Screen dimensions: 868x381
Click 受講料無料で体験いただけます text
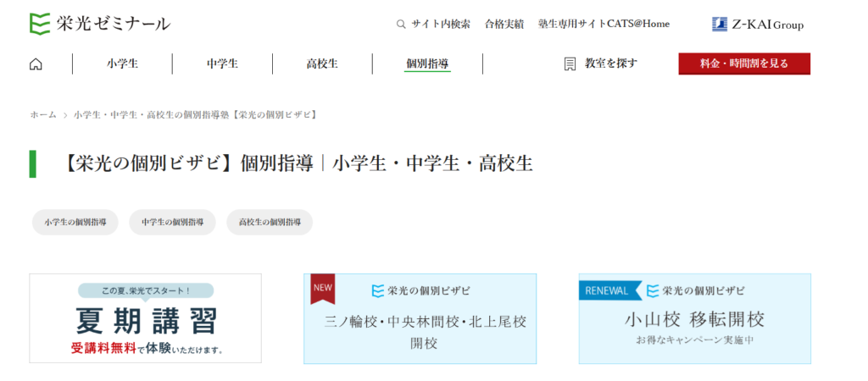tap(147, 350)
